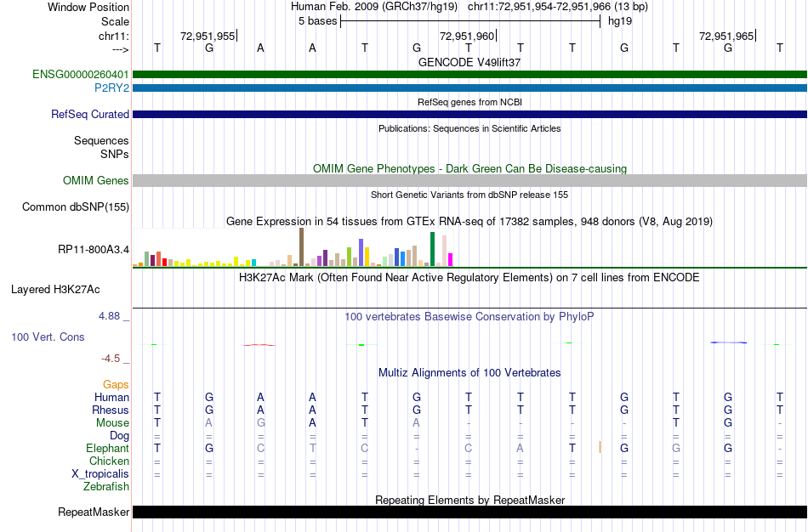
Task: Click the Scale label
Action: [115, 21]
